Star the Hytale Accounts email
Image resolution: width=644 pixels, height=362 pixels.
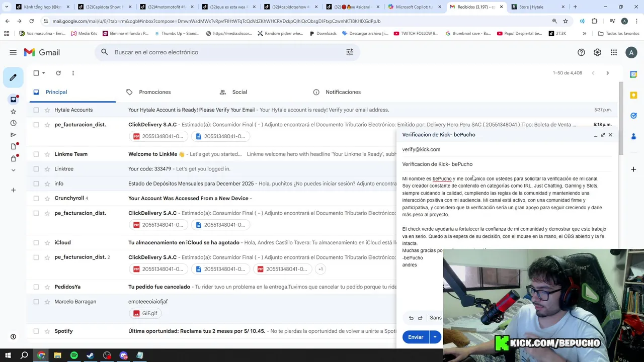point(47,110)
